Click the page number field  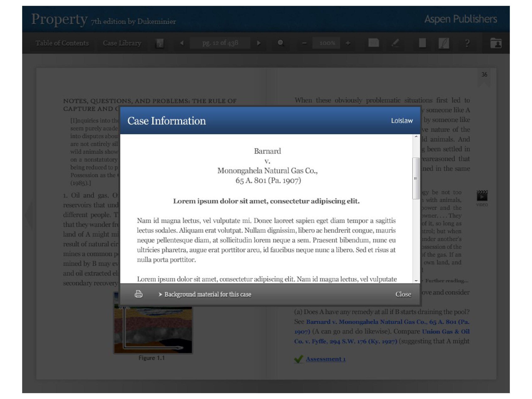[220, 43]
